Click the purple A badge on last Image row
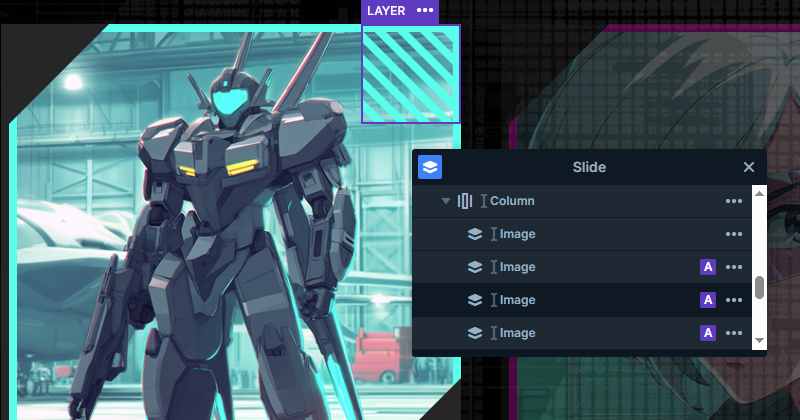Viewport: 800px width, 420px height. 708,333
